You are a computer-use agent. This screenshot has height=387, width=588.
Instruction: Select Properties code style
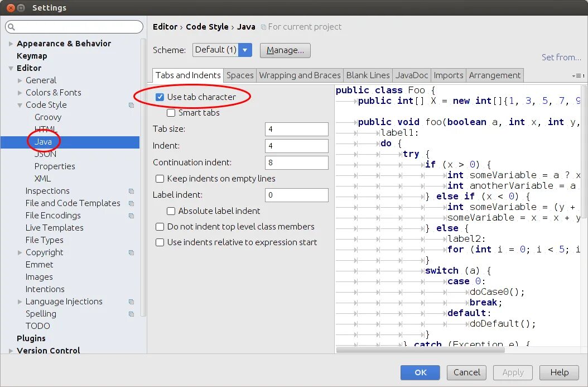[x=55, y=166]
